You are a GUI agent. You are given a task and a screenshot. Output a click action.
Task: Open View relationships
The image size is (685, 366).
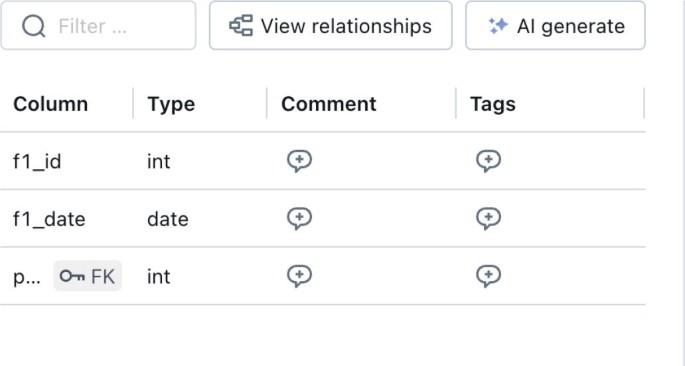tap(331, 25)
